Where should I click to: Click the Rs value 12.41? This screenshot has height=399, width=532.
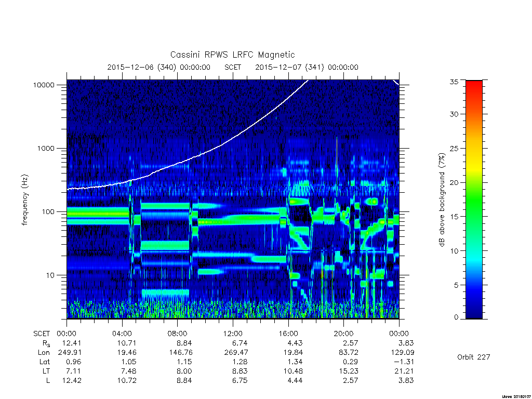pos(72,343)
